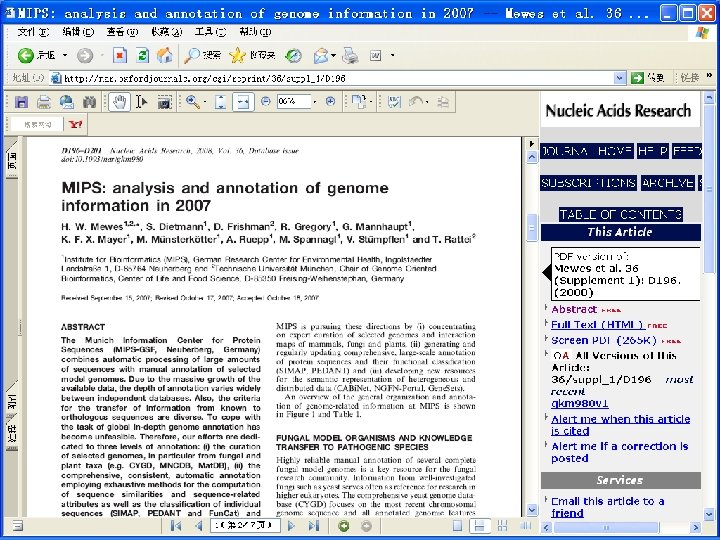Click the Edit with Word icon
Image resolution: width=720 pixels, height=540 pixels.
(376, 56)
